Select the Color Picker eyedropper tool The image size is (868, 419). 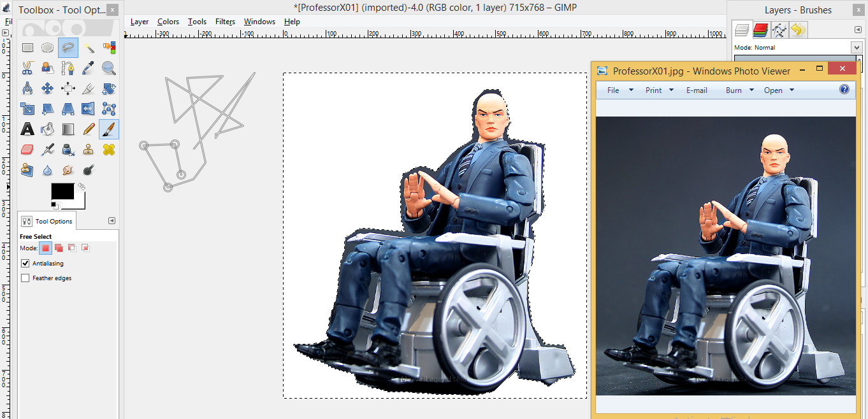pyautogui.click(x=89, y=67)
